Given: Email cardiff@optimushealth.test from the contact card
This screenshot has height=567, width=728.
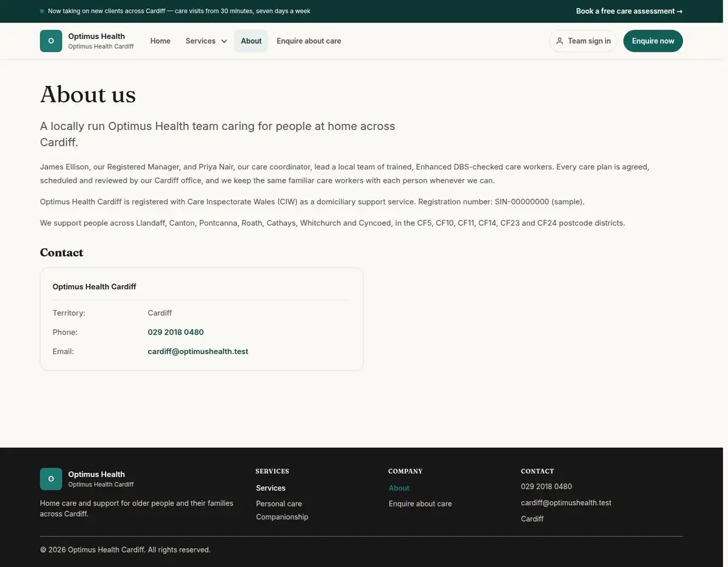Looking at the screenshot, I should (198, 351).
